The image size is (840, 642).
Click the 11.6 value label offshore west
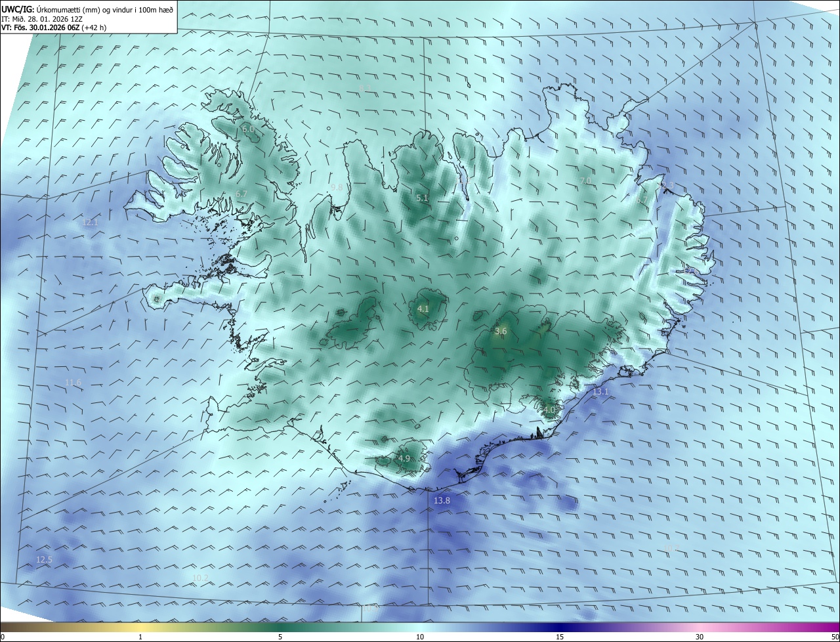point(73,382)
